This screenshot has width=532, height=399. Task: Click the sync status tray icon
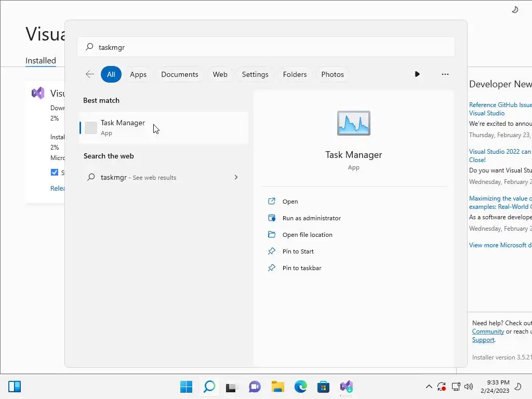tap(442, 387)
